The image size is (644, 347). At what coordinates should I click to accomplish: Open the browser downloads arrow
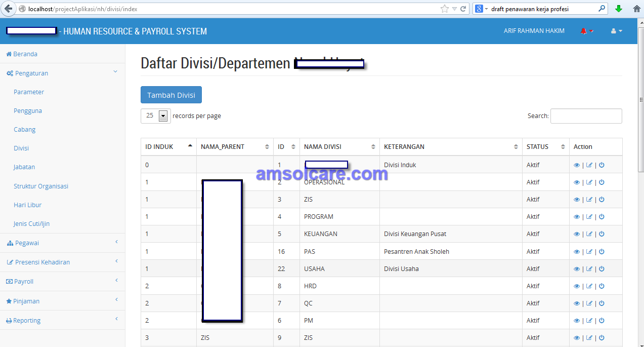619,9
